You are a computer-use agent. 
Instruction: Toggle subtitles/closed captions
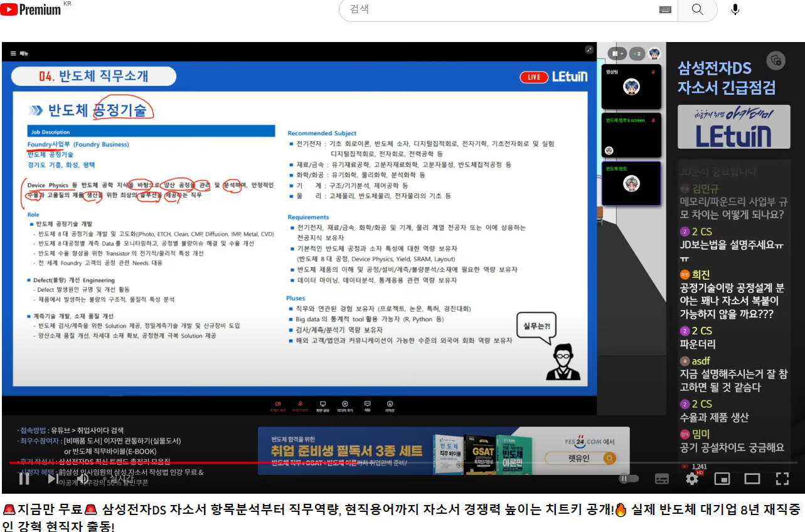click(x=661, y=479)
